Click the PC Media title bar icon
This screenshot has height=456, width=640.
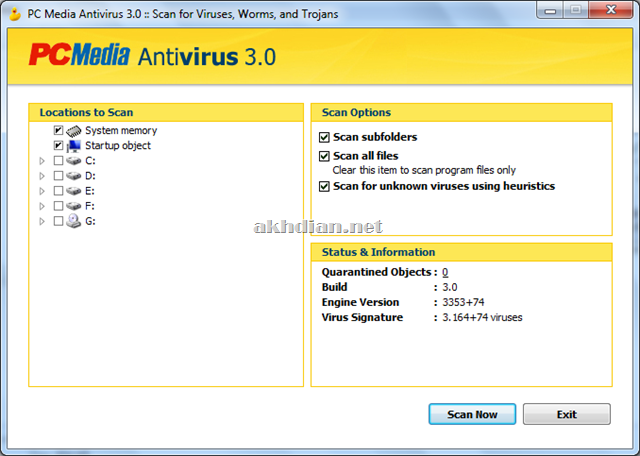14,13
